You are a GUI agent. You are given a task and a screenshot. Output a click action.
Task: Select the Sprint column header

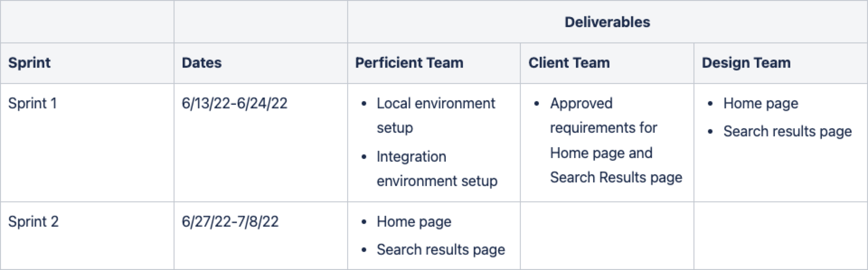pos(29,63)
